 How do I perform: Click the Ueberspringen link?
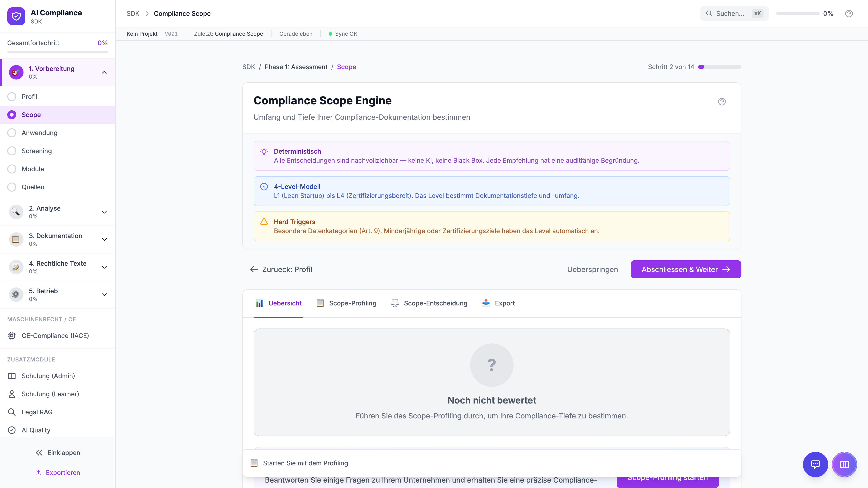point(592,270)
